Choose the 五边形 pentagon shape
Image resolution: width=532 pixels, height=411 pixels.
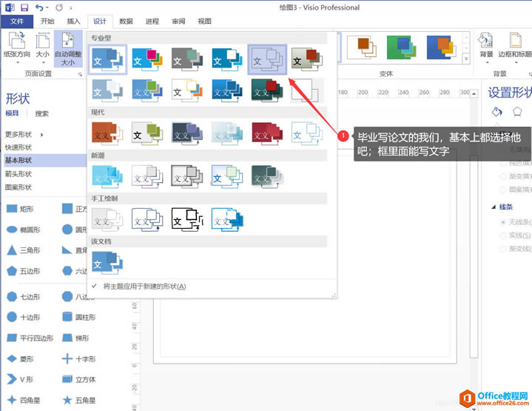click(23, 271)
